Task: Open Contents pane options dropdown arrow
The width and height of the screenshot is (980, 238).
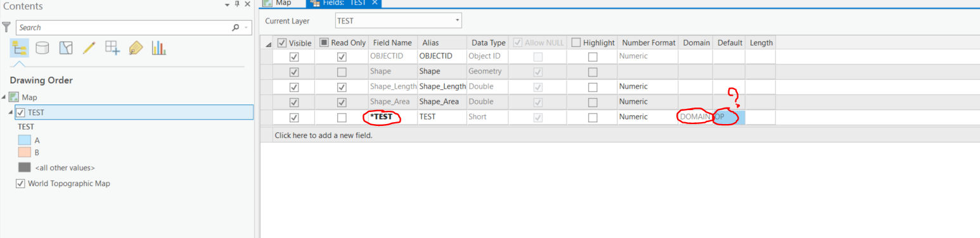Action: tap(227, 4)
